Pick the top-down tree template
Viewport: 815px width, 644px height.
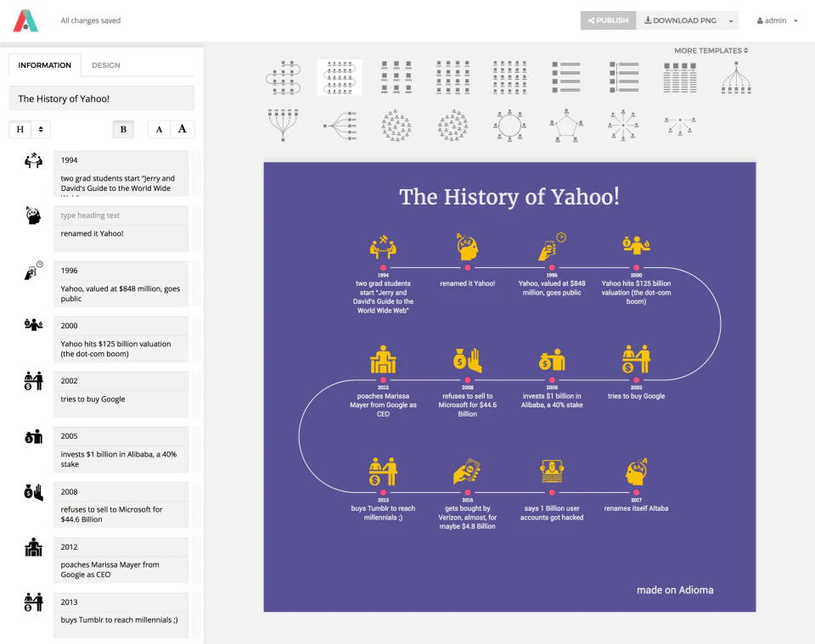point(736,77)
